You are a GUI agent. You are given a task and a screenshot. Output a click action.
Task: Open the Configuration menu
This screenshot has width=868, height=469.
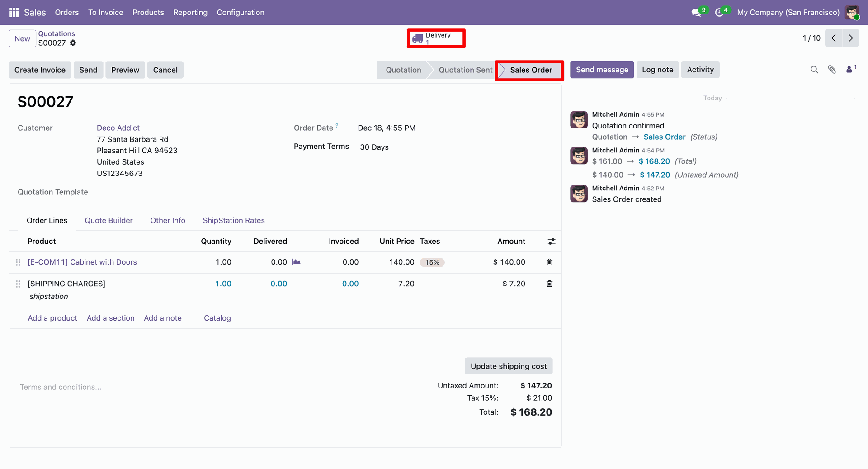(x=240, y=13)
